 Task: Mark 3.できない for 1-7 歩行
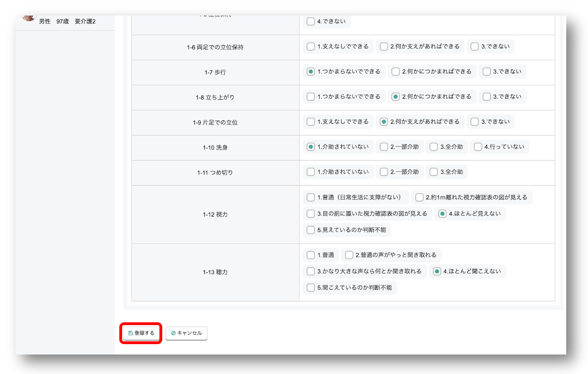[487, 71]
